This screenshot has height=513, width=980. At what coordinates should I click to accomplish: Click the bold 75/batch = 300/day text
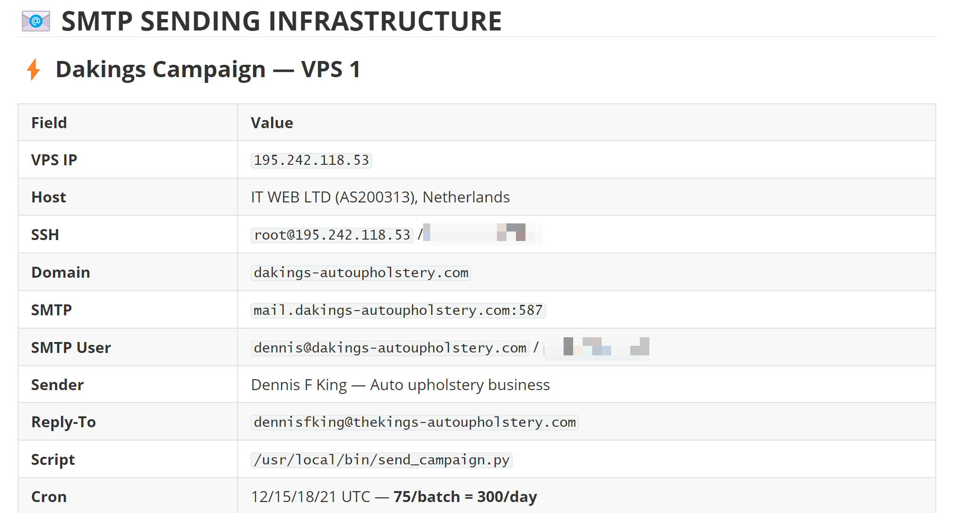pyautogui.click(x=465, y=497)
